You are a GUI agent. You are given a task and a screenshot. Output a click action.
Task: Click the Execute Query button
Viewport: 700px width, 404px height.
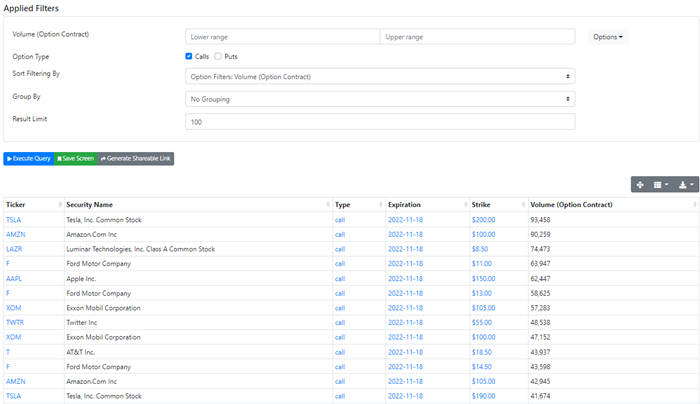(29, 158)
